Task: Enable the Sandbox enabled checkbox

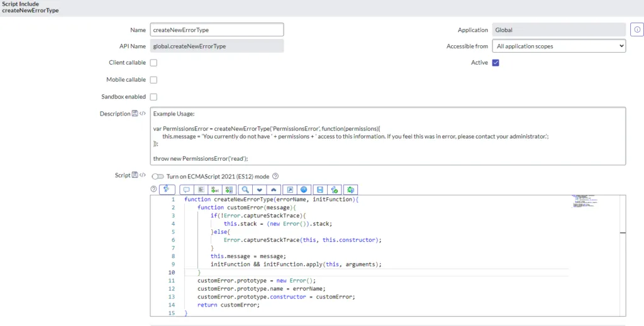Action: [153, 97]
